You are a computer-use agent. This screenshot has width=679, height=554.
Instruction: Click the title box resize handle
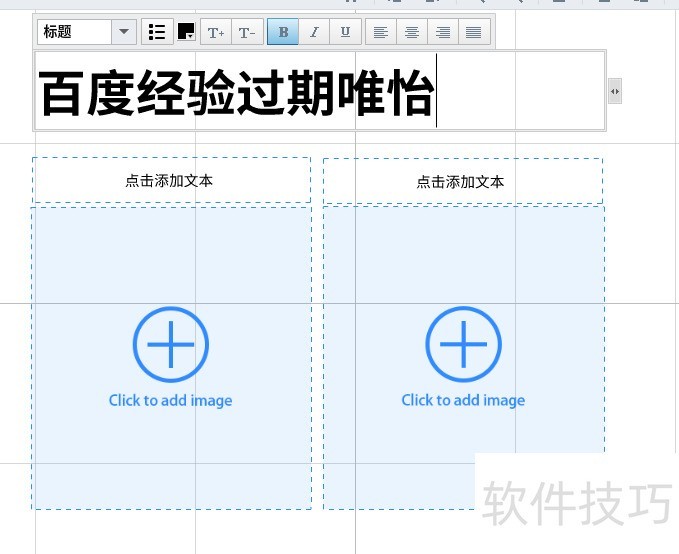tap(614, 91)
